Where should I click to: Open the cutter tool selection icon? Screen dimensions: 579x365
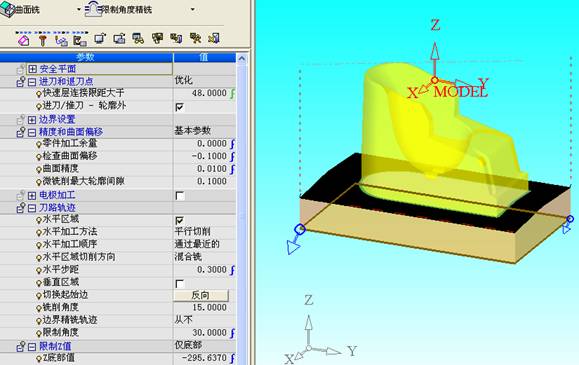tap(43, 40)
